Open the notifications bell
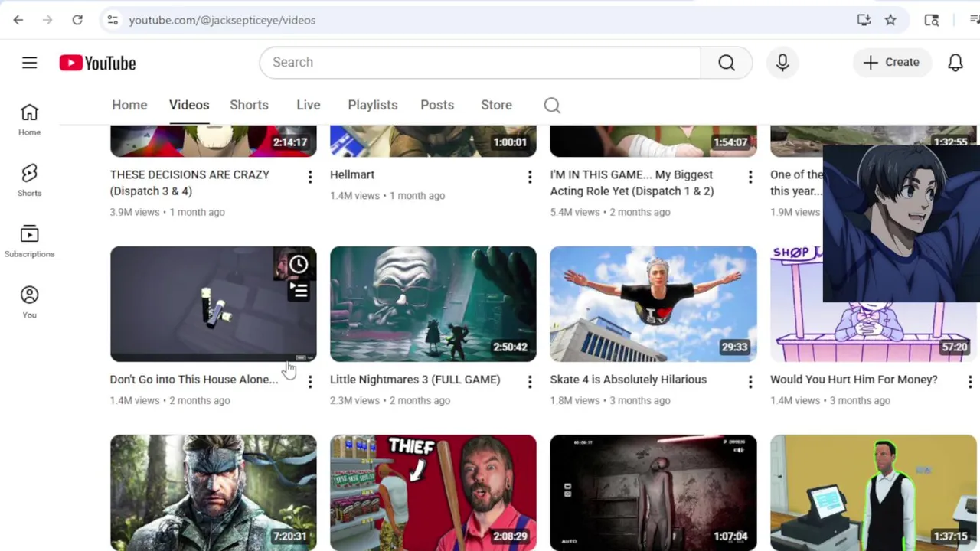The height and width of the screenshot is (551, 980). (955, 63)
